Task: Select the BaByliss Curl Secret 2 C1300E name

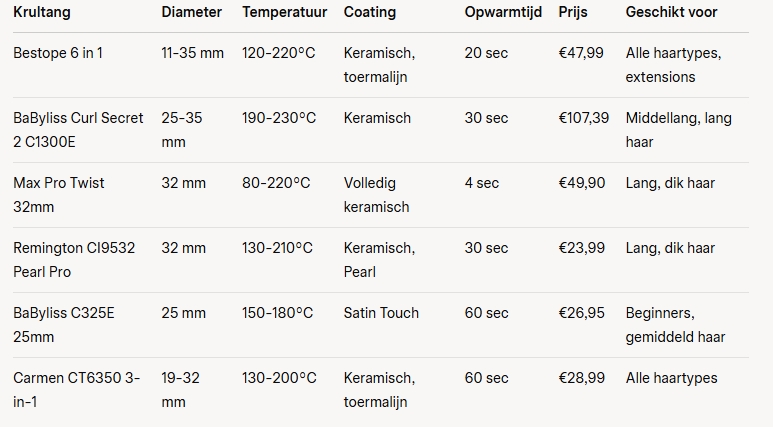Action: click(78, 130)
